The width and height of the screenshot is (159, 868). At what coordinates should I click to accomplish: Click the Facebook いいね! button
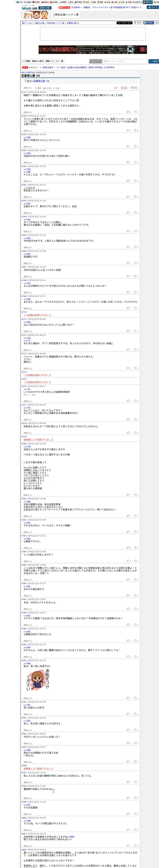click(x=149, y=23)
